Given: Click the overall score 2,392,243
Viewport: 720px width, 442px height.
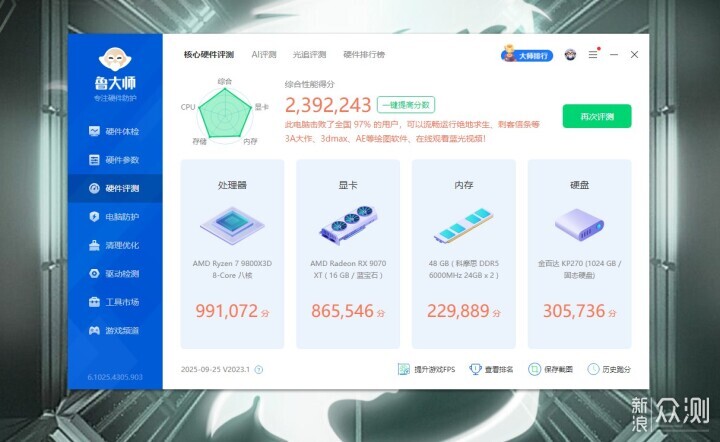Looking at the screenshot, I should point(328,105).
